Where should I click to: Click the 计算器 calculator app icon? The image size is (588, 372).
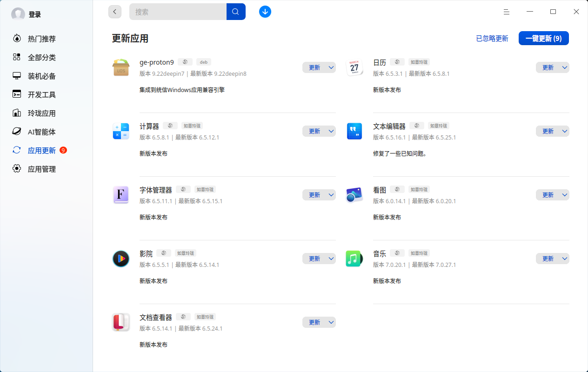pyautogui.click(x=121, y=131)
